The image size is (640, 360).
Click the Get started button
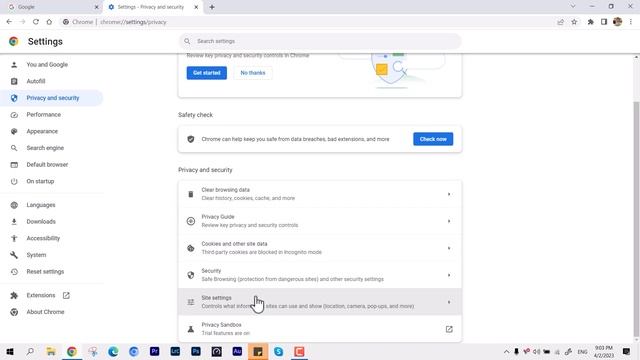click(x=207, y=73)
